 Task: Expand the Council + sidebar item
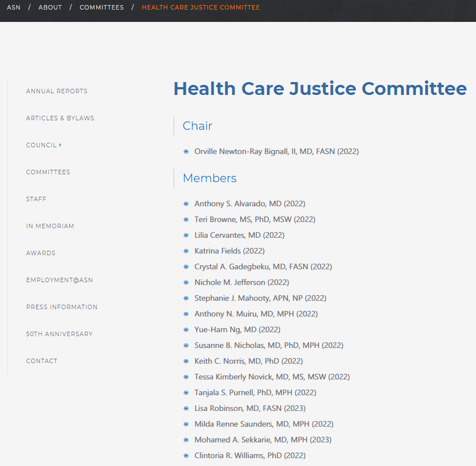(44, 145)
